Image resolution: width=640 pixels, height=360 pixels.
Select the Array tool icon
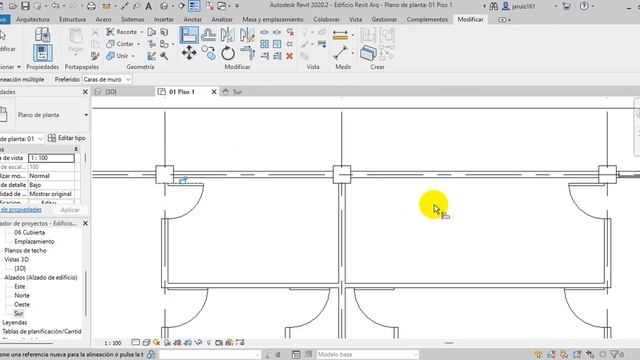pos(264,44)
